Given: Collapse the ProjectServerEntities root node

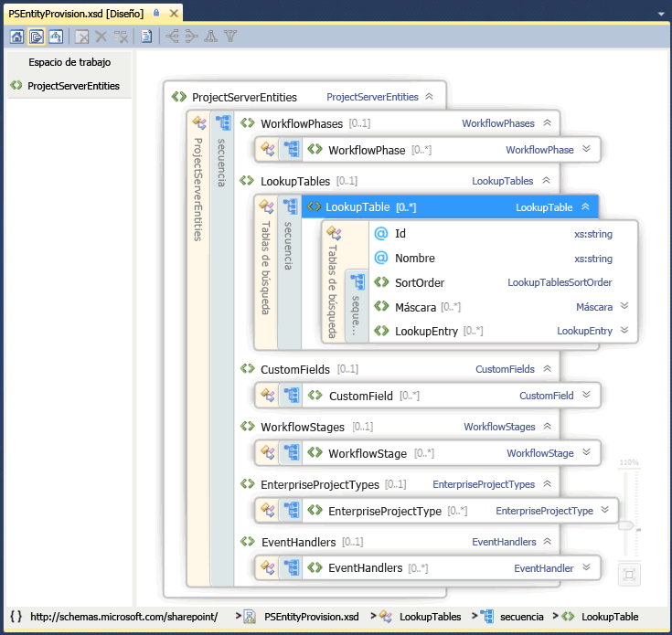Looking at the screenshot, I should (429, 97).
